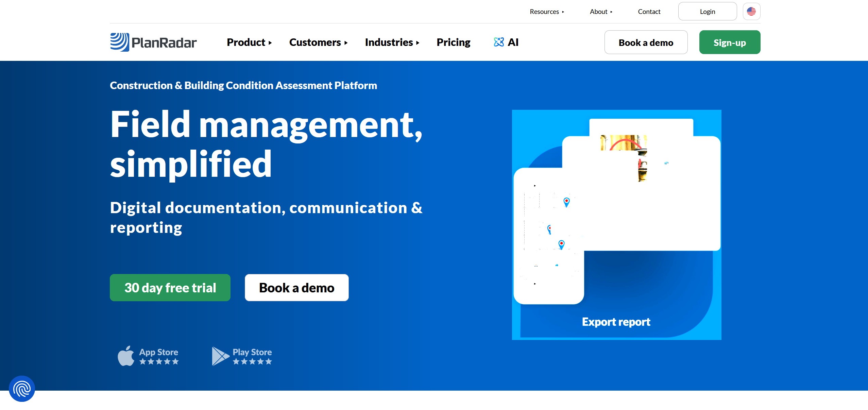This screenshot has width=868, height=410.
Task: Click the PlanRadar logo
Action: tap(153, 42)
